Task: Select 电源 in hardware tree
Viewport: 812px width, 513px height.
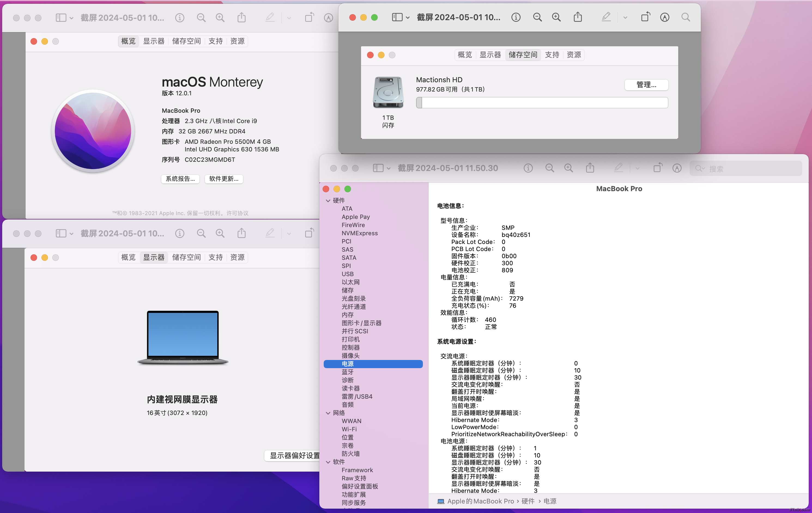Action: pyautogui.click(x=373, y=364)
